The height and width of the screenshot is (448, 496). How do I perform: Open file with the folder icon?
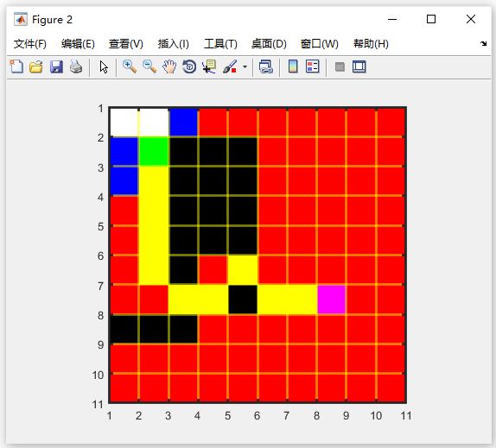(36, 66)
